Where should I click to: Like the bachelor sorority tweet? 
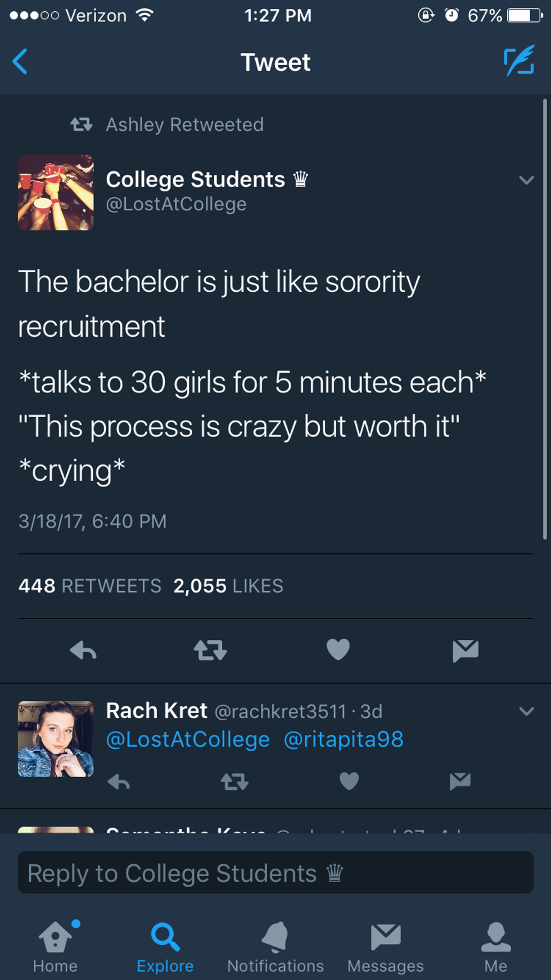pyautogui.click(x=338, y=649)
